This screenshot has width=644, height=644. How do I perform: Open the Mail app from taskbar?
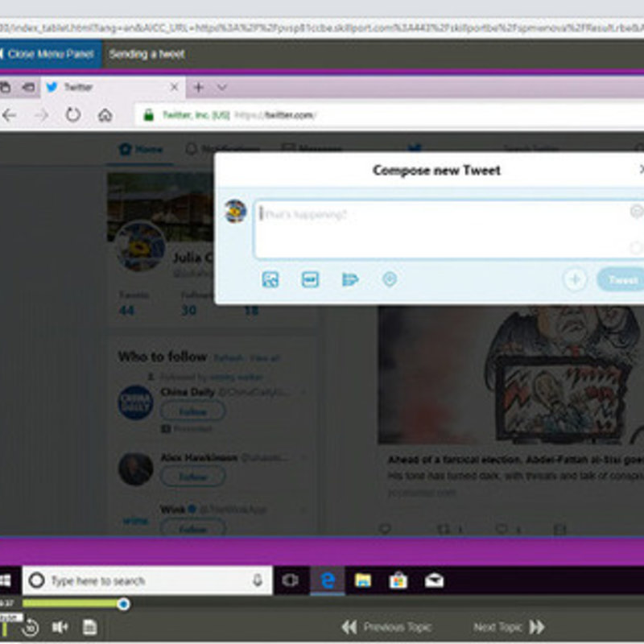coord(434,580)
